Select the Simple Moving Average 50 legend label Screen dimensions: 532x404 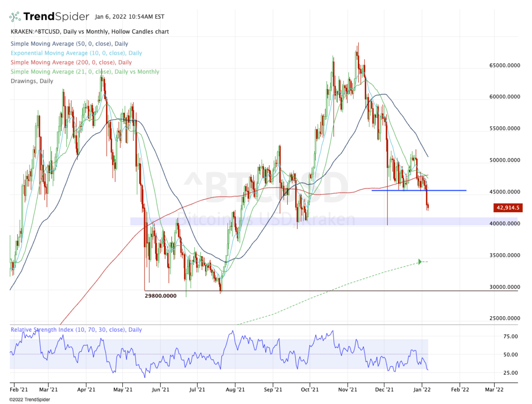coord(70,44)
